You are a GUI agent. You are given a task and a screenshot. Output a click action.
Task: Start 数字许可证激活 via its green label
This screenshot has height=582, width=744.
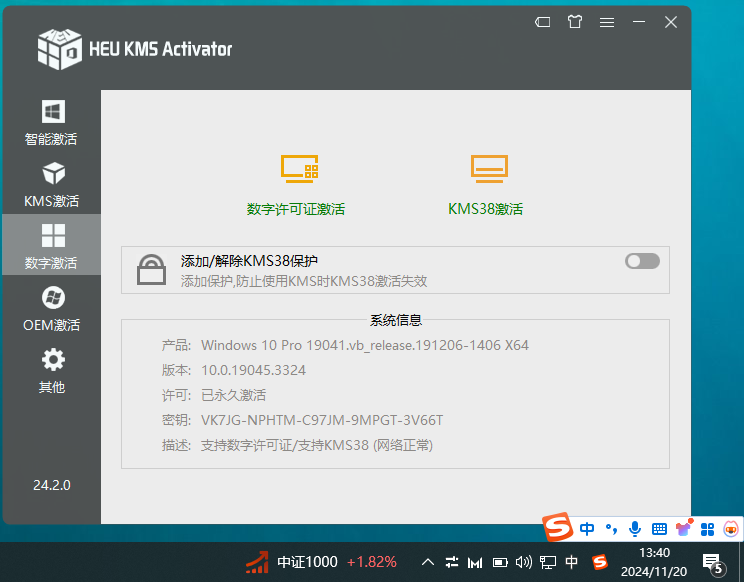[296, 209]
